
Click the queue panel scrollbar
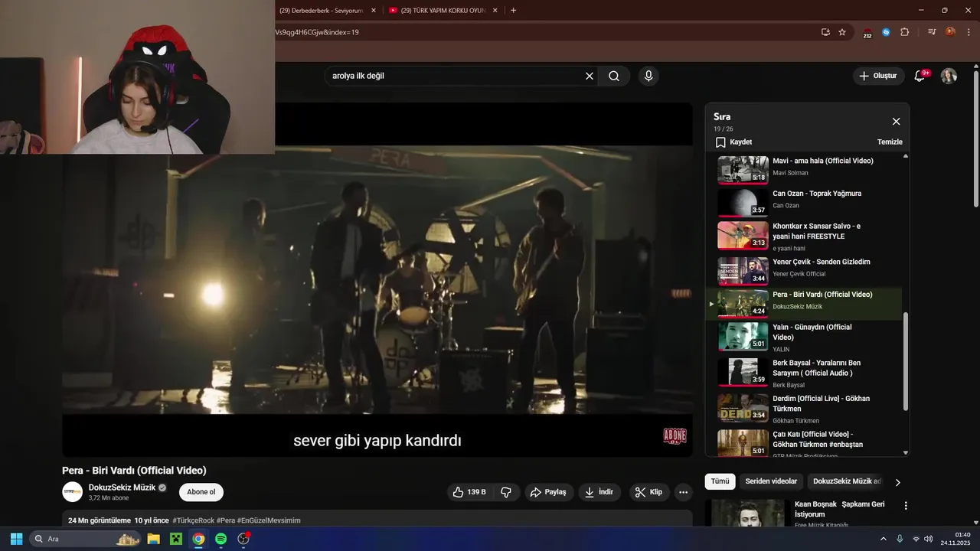(906, 360)
